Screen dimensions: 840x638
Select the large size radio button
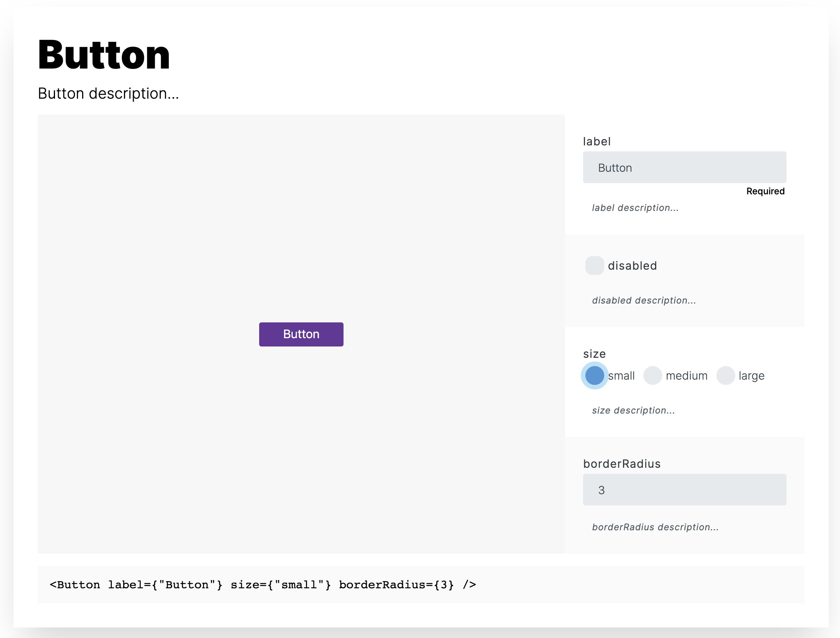[725, 375]
